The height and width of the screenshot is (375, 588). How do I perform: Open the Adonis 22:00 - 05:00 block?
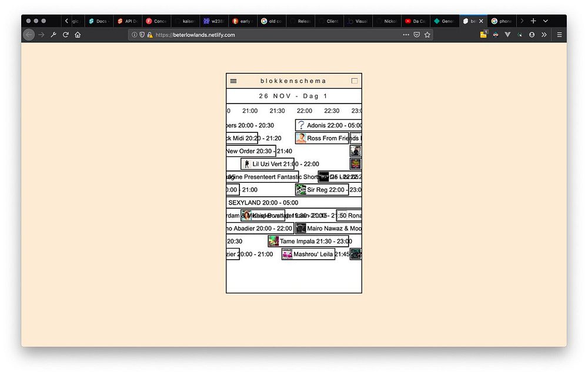tap(329, 125)
